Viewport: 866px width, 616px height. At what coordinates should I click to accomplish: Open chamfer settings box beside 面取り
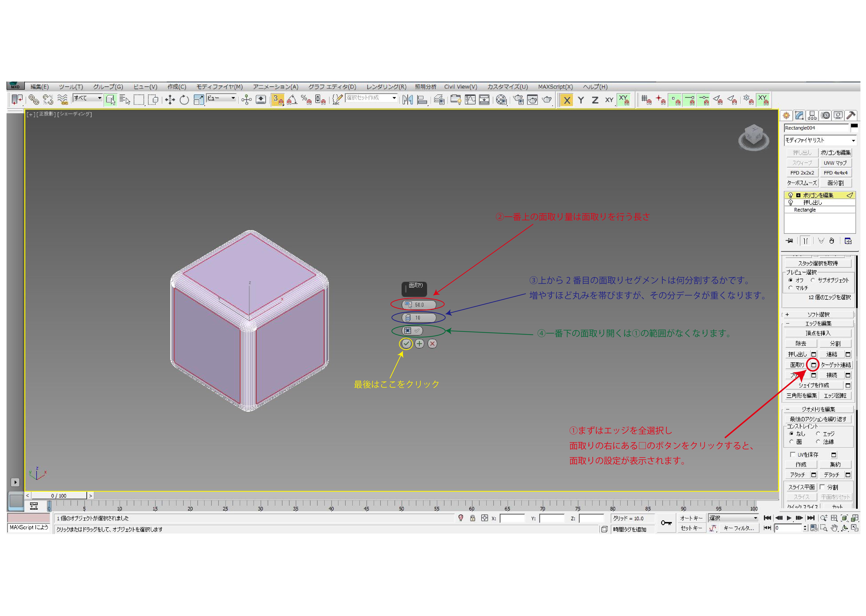point(813,365)
